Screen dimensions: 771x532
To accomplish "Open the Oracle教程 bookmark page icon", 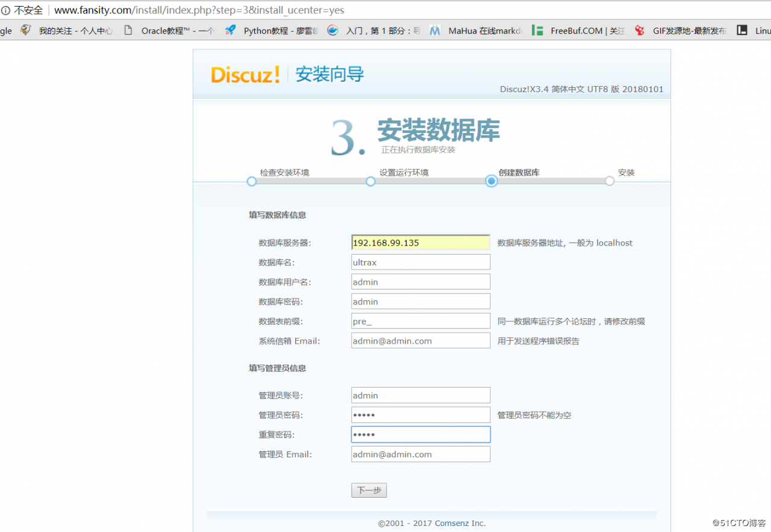I will point(128,30).
